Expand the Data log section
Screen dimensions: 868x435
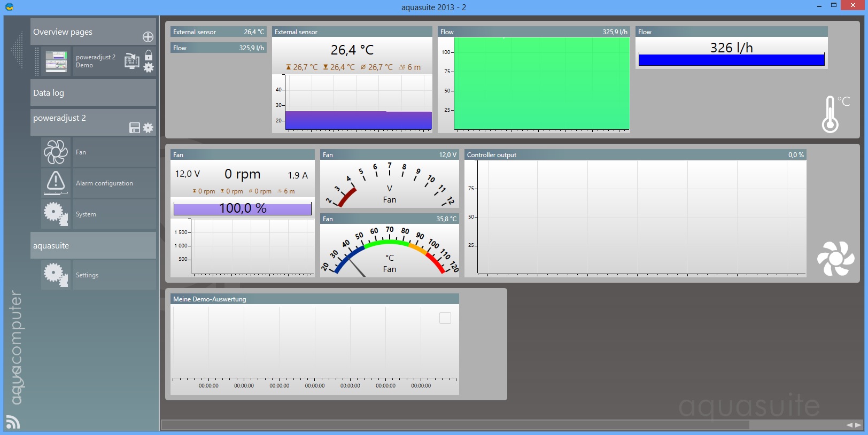[93, 93]
